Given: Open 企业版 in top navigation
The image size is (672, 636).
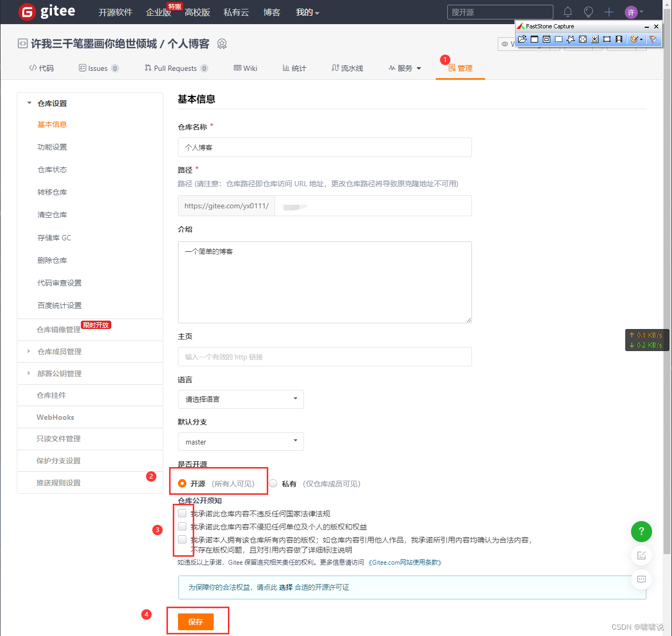Looking at the screenshot, I should [159, 12].
